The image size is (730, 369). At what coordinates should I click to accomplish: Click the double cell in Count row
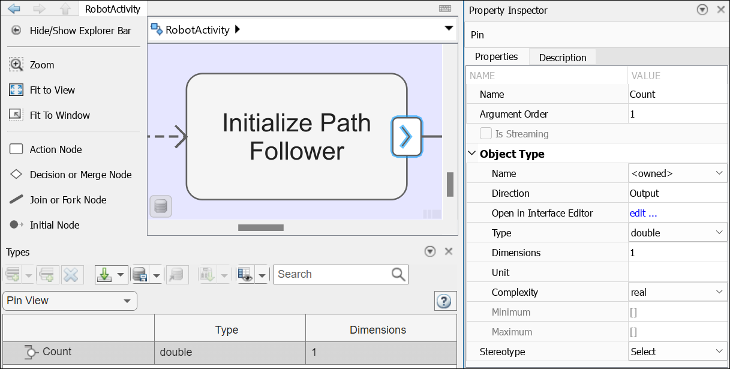(230, 353)
